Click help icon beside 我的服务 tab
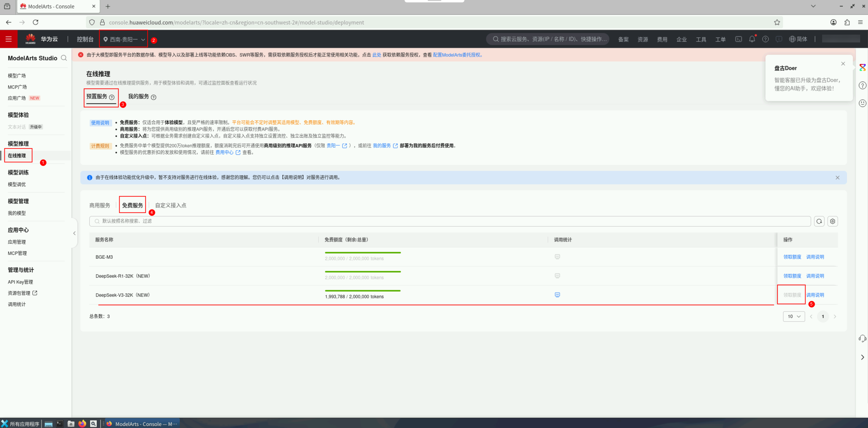 [x=154, y=97]
